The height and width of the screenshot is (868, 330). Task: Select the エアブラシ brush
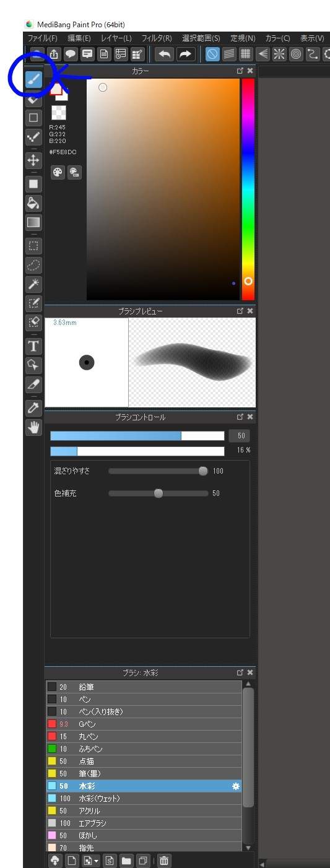pyautogui.click(x=144, y=823)
